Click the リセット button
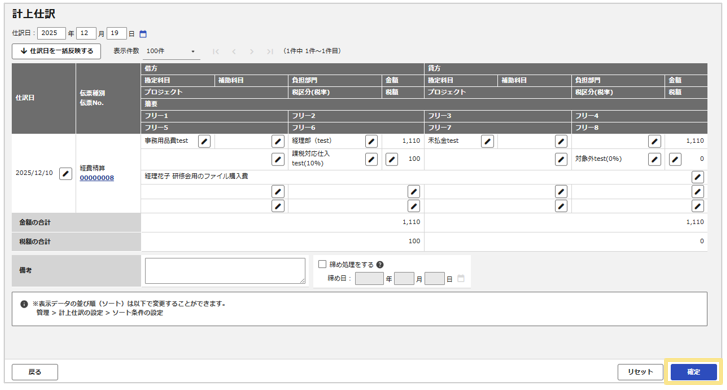This screenshot has height=390, width=727. 640,372
